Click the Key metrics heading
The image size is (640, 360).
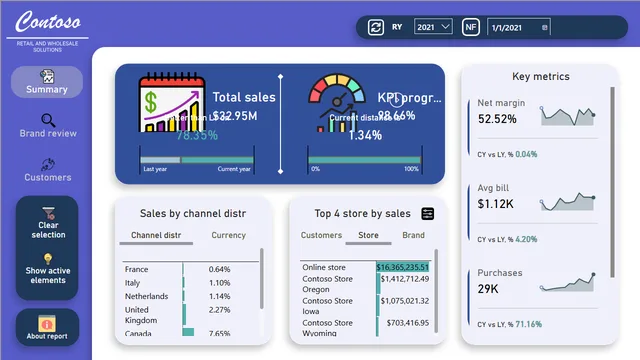click(541, 76)
